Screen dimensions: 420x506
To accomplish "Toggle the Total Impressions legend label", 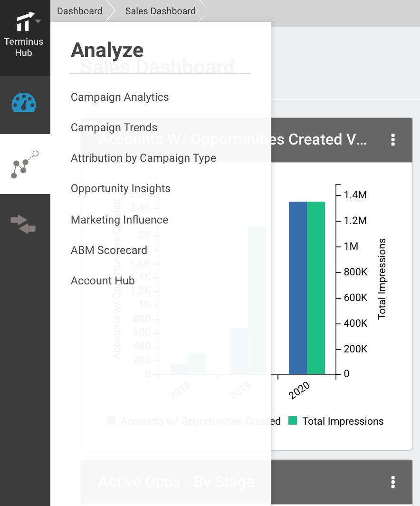I will (x=343, y=421).
